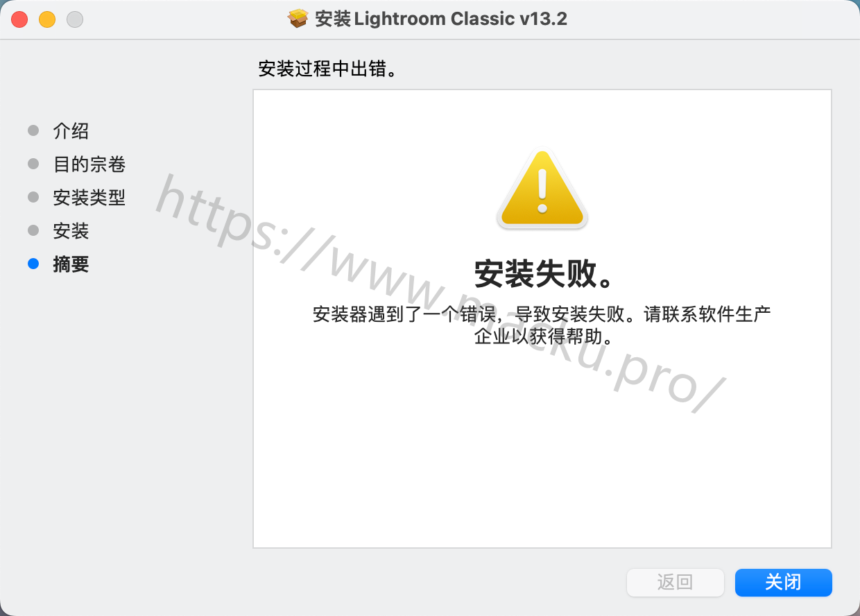Select the 安装类型 step in sidebar
The image size is (860, 616).
pos(89,198)
